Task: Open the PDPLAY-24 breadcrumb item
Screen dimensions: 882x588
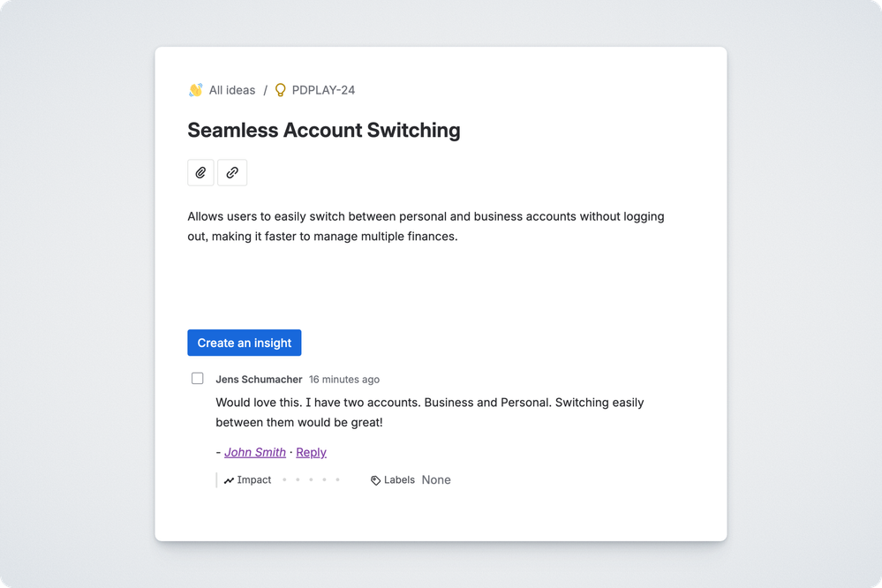Action: click(323, 90)
